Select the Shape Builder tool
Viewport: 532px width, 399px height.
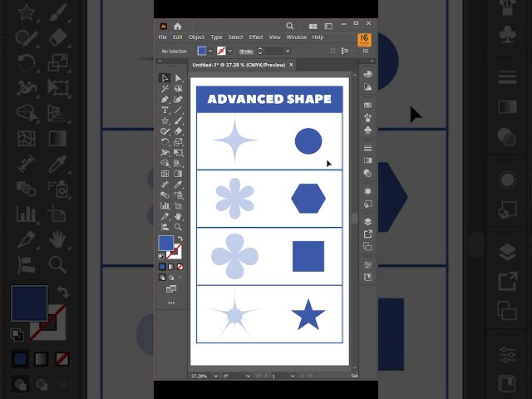[165, 163]
